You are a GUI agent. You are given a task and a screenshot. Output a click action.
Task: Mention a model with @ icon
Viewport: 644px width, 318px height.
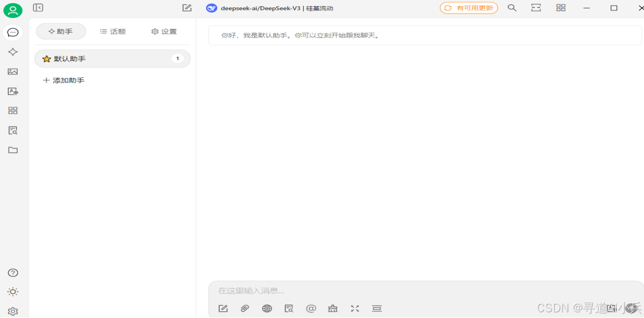311,309
